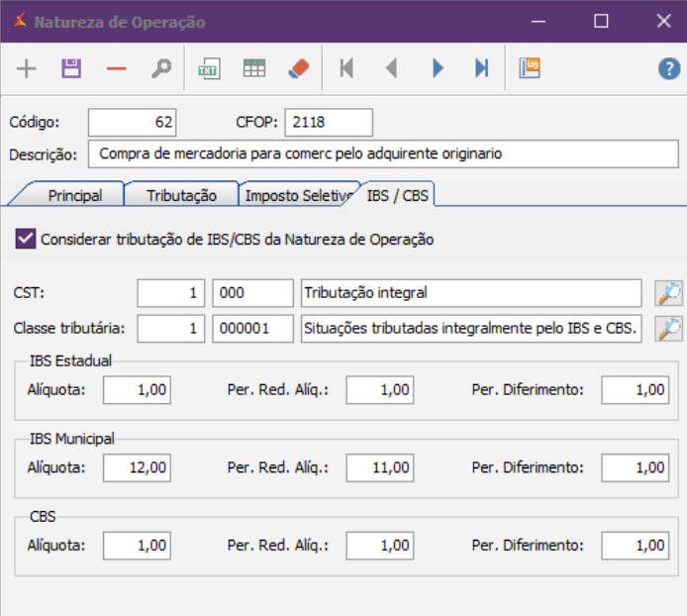The image size is (687, 616).
Task: Click the add new record plus icon
Action: pyautogui.click(x=27, y=68)
